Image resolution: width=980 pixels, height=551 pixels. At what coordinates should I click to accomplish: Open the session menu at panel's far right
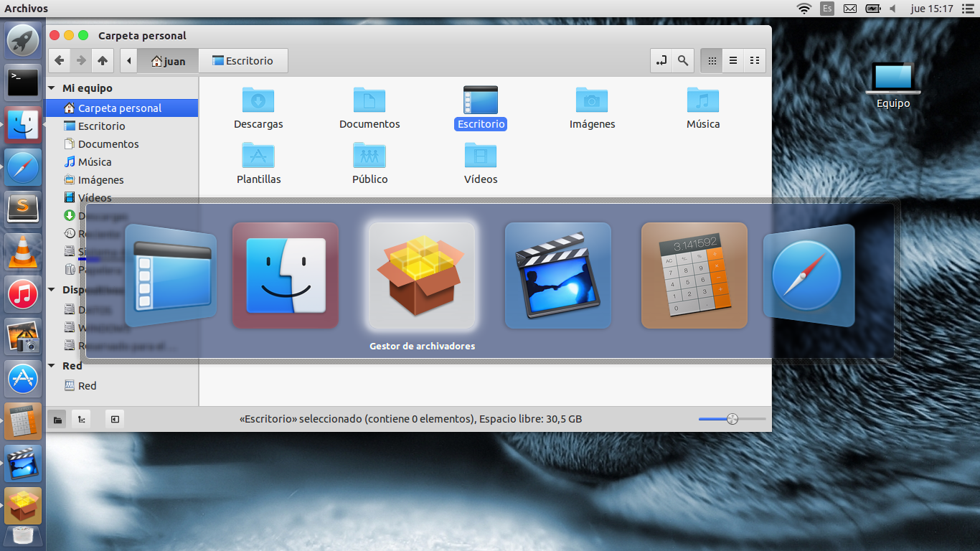[967, 9]
